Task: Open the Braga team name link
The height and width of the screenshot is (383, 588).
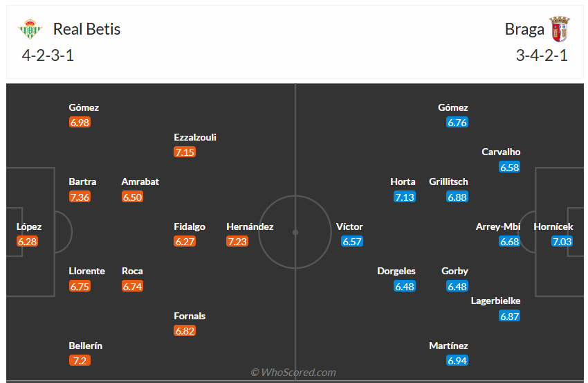Action: tap(524, 29)
